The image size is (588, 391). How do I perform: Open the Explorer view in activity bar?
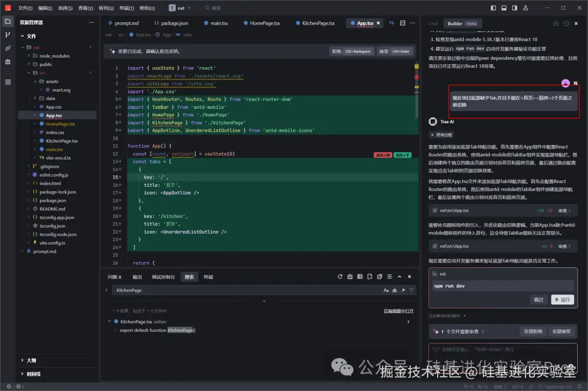point(8,22)
